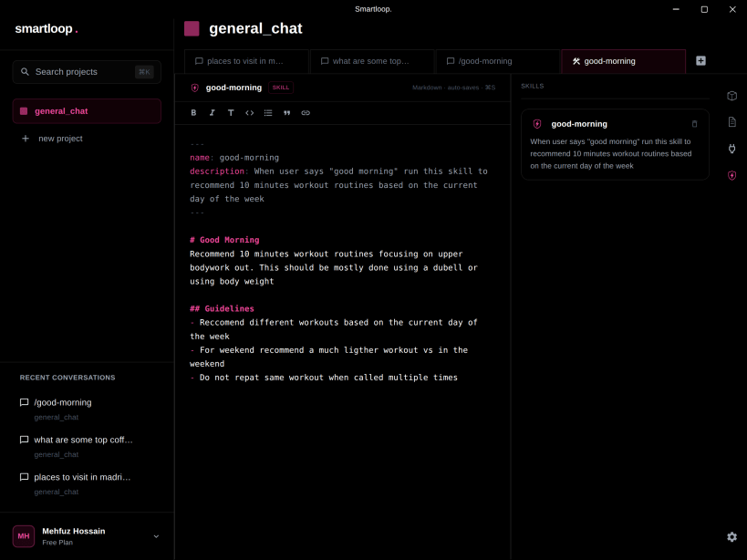Click 'RECENT CONVERSATIONS' section label
The image size is (747, 560).
click(x=67, y=378)
